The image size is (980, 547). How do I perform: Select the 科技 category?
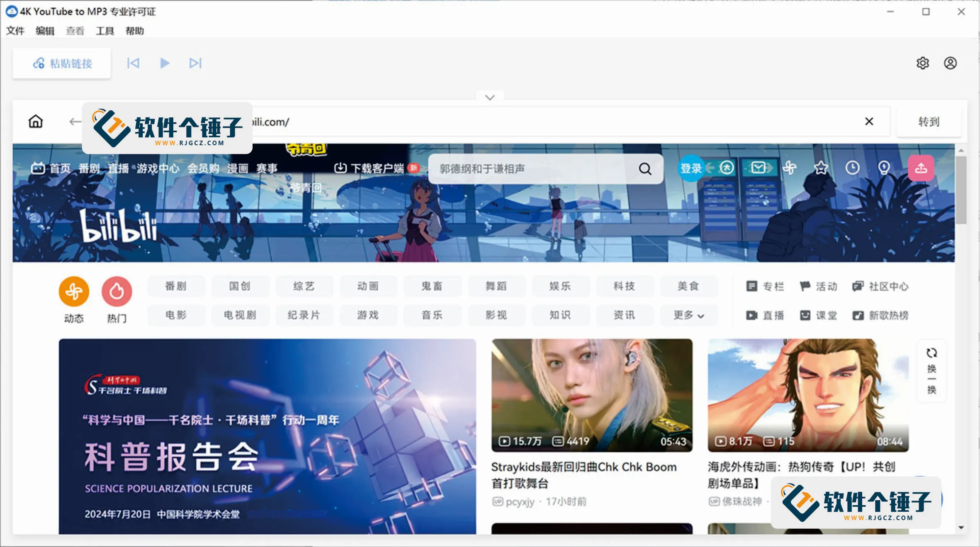click(624, 286)
